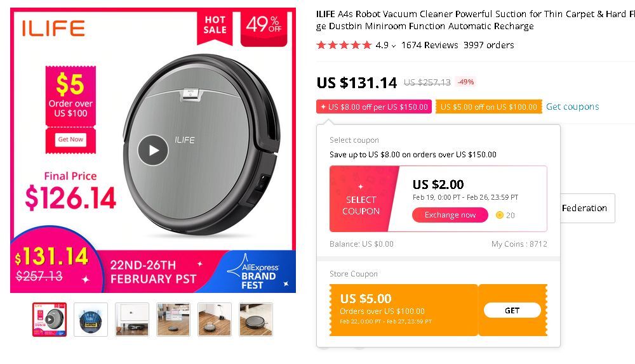Select the first video thumbnail
This screenshot has height=364, width=635.
tap(50, 319)
